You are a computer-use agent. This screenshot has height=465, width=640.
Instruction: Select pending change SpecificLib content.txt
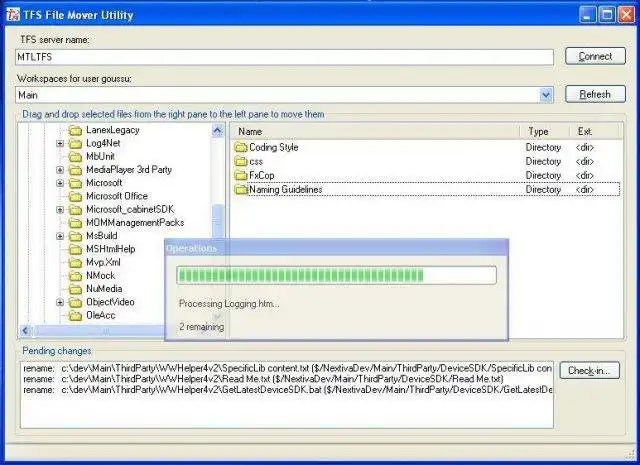(287, 368)
